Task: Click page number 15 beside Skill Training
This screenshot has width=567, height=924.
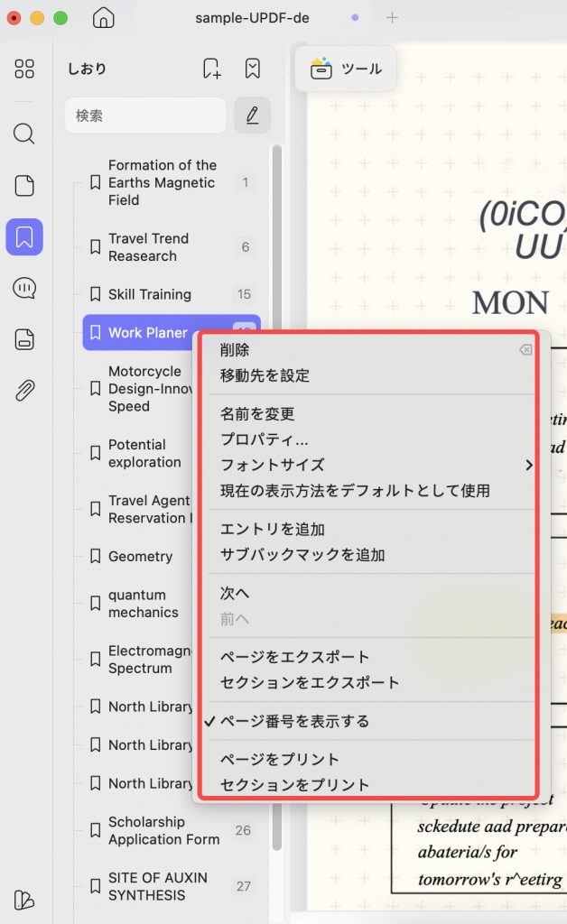Action: point(244,294)
